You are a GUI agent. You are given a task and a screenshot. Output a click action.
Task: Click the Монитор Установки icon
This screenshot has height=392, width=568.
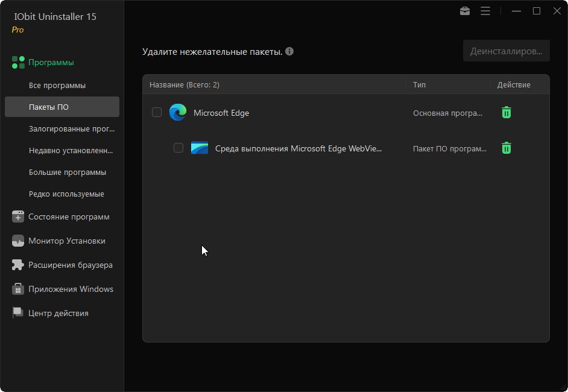coord(17,241)
